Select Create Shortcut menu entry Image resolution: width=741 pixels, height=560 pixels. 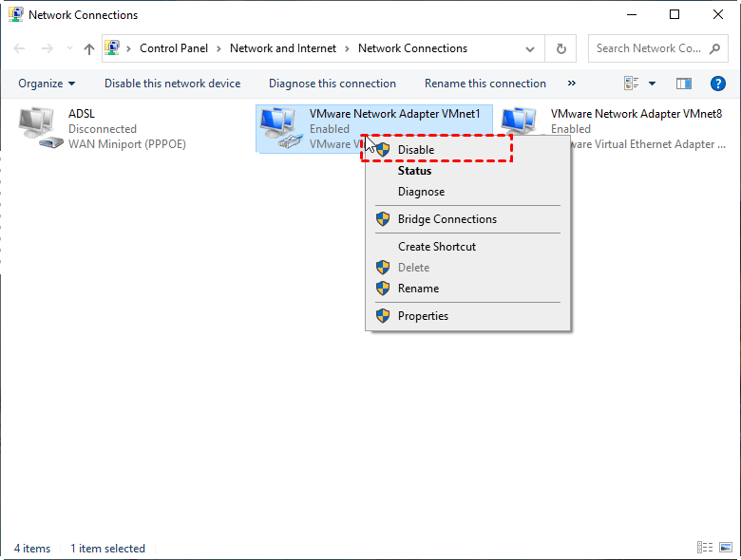(467, 247)
